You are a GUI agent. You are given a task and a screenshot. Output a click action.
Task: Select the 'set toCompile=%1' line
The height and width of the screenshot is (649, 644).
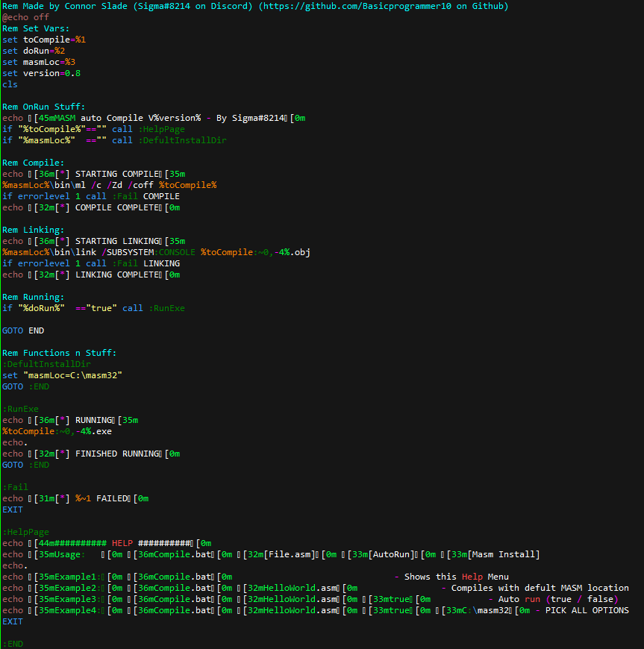(x=44, y=40)
